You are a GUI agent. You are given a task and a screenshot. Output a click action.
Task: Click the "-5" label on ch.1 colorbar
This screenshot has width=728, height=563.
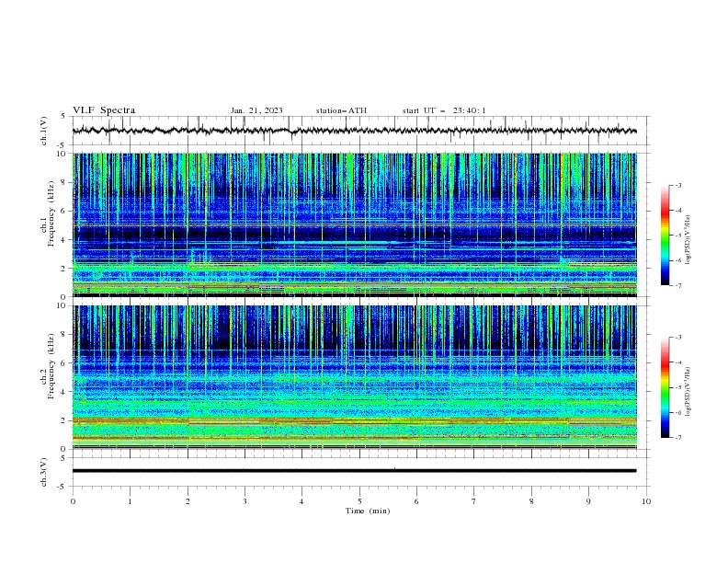[x=678, y=236]
